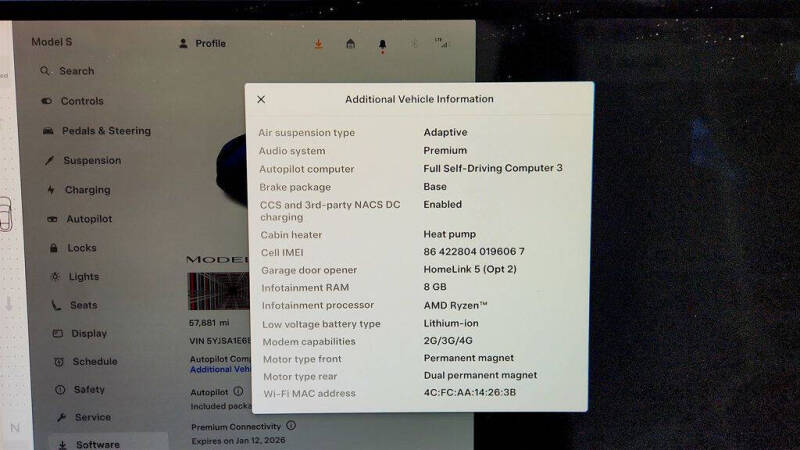The image size is (800, 450).
Task: Select the '8 GB' Infotainment RAM value
Action: 435,287
